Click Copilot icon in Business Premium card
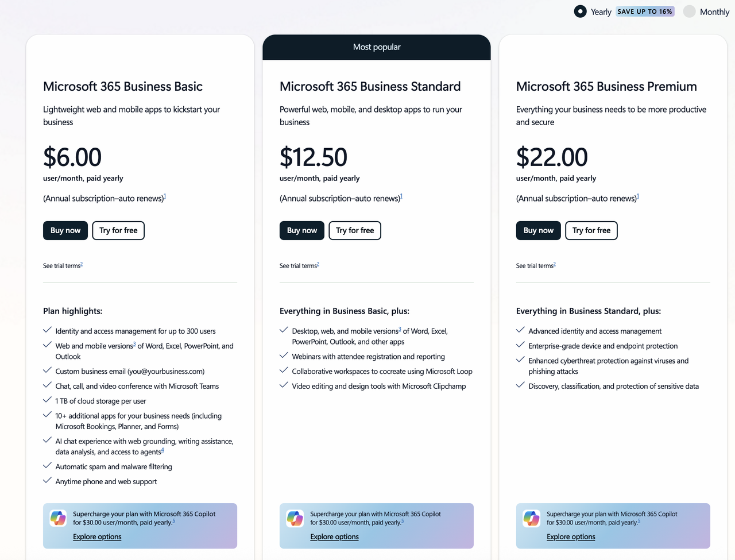The height and width of the screenshot is (560, 735). pos(531,518)
